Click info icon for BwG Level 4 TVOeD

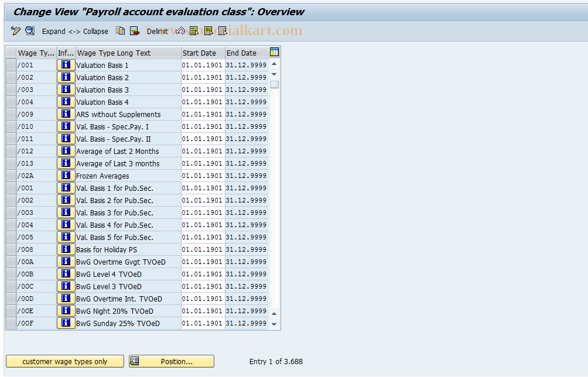66,275
